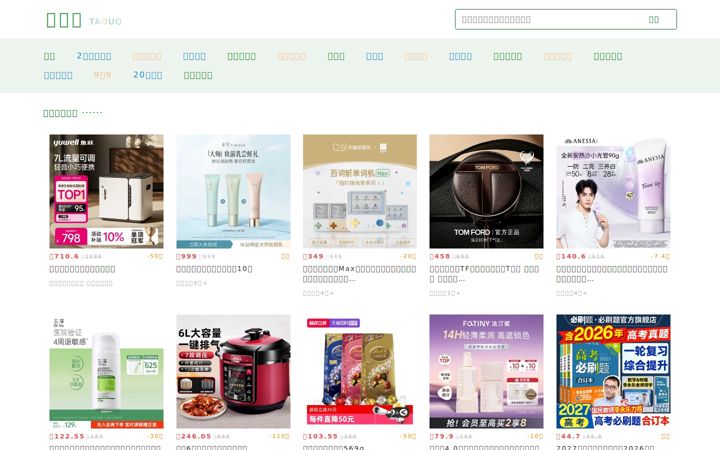The height and width of the screenshot is (450, 720).
Task: Click the price 710.6 under oxygen machine
Action: pyautogui.click(x=64, y=256)
